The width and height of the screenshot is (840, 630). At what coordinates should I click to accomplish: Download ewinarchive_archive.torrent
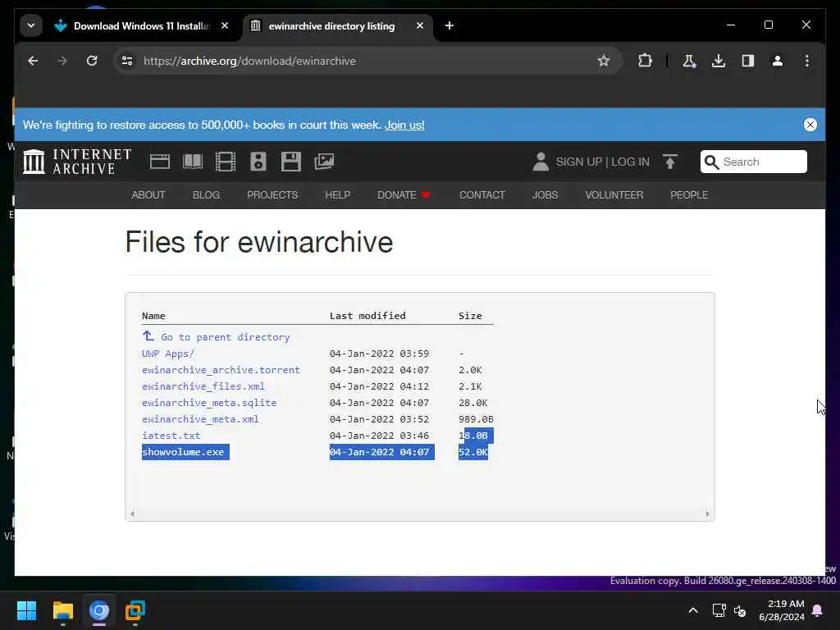click(x=221, y=370)
